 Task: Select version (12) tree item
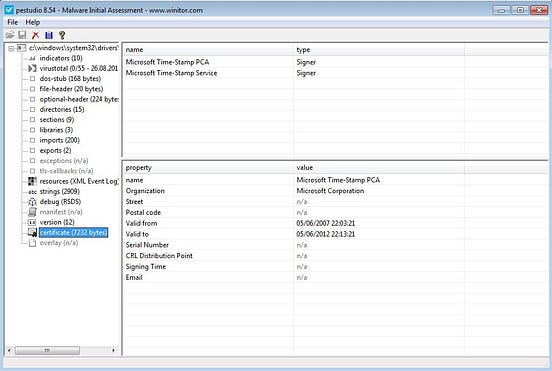click(x=57, y=222)
